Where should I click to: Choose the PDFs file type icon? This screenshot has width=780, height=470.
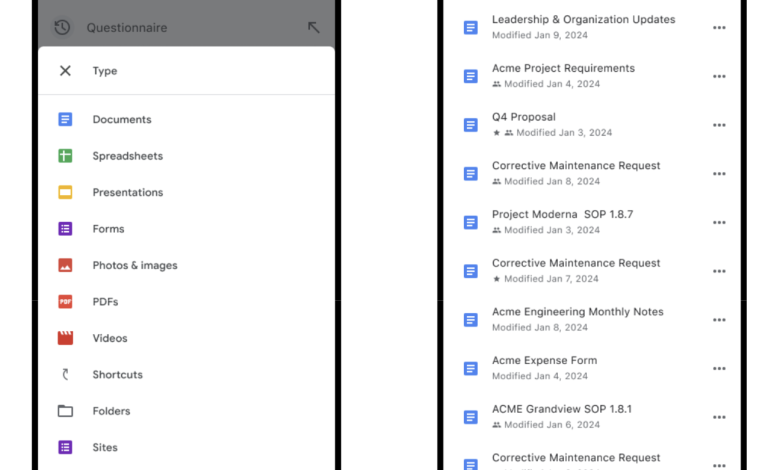(65, 301)
